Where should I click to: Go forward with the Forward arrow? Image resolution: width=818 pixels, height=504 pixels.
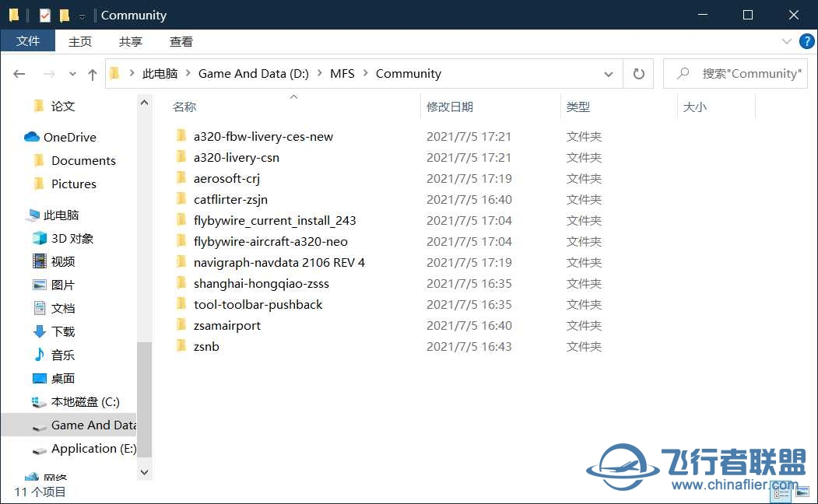(x=49, y=74)
